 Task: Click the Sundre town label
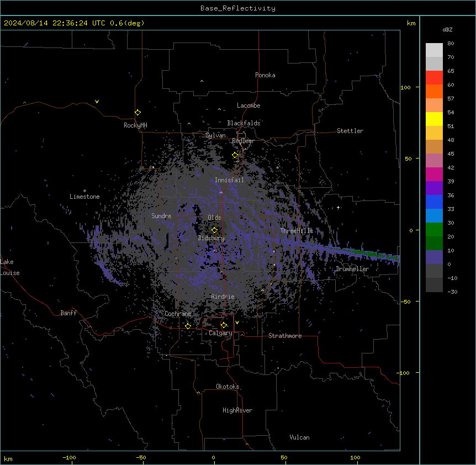click(161, 216)
